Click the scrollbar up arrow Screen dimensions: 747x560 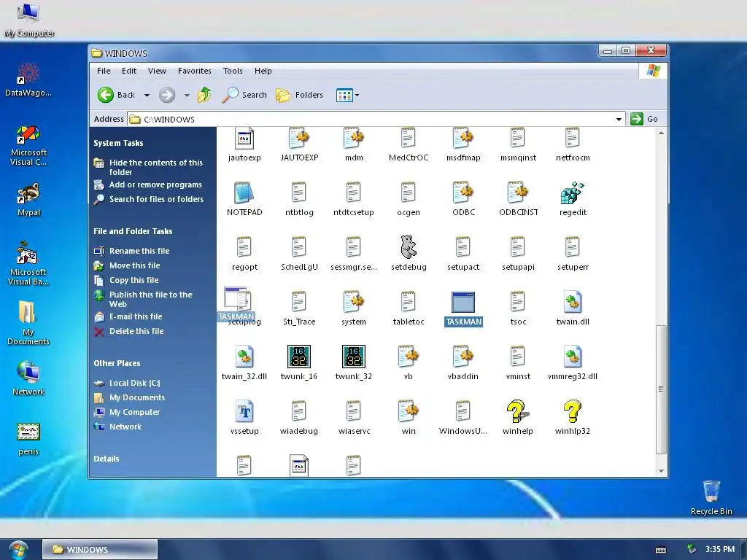tap(661, 133)
